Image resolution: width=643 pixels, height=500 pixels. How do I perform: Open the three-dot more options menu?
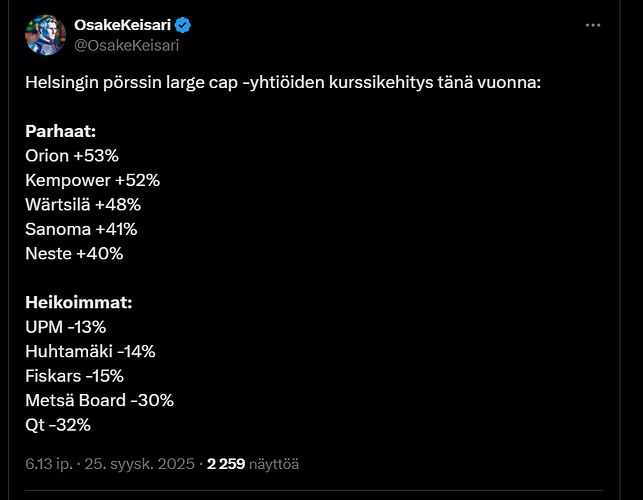593,25
